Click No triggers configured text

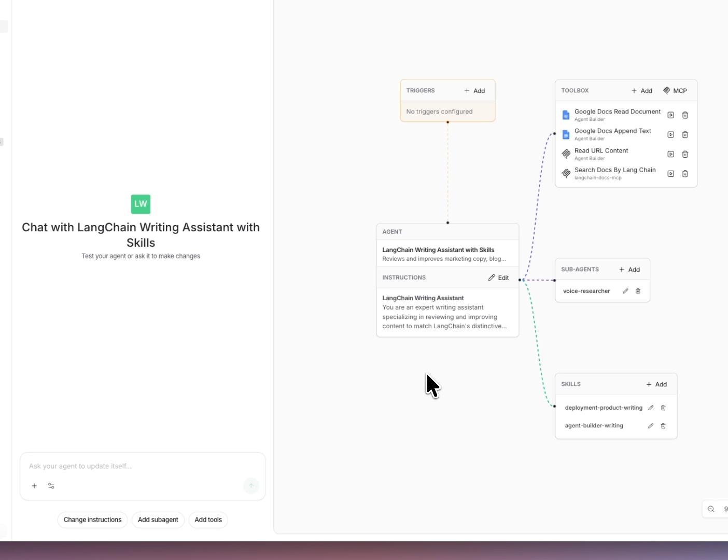[439, 111]
